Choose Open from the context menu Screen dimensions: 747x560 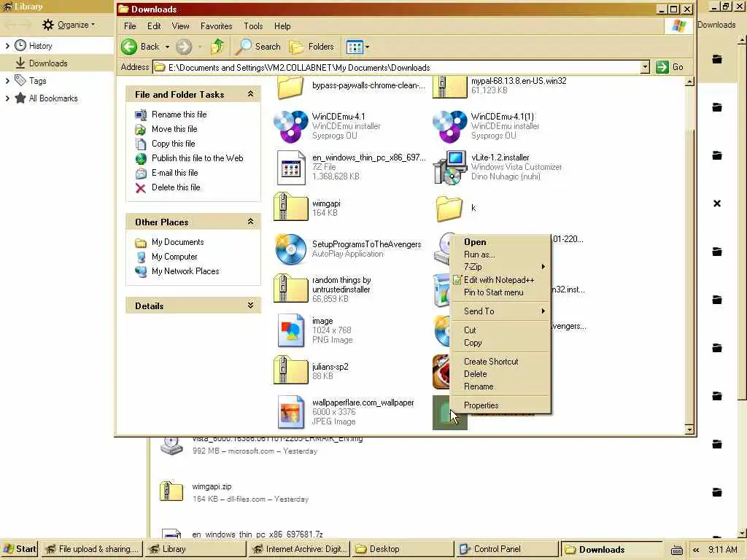pos(500,242)
